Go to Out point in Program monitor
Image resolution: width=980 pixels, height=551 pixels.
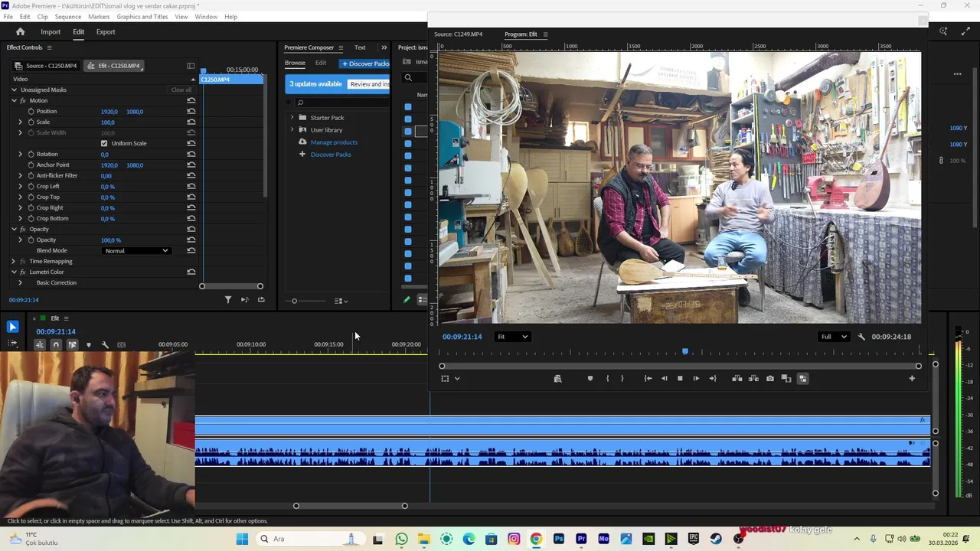[713, 378]
